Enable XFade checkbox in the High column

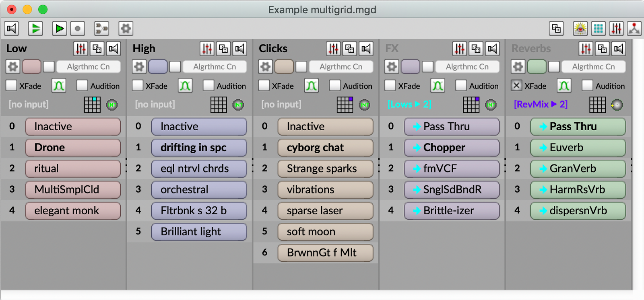pos(138,86)
